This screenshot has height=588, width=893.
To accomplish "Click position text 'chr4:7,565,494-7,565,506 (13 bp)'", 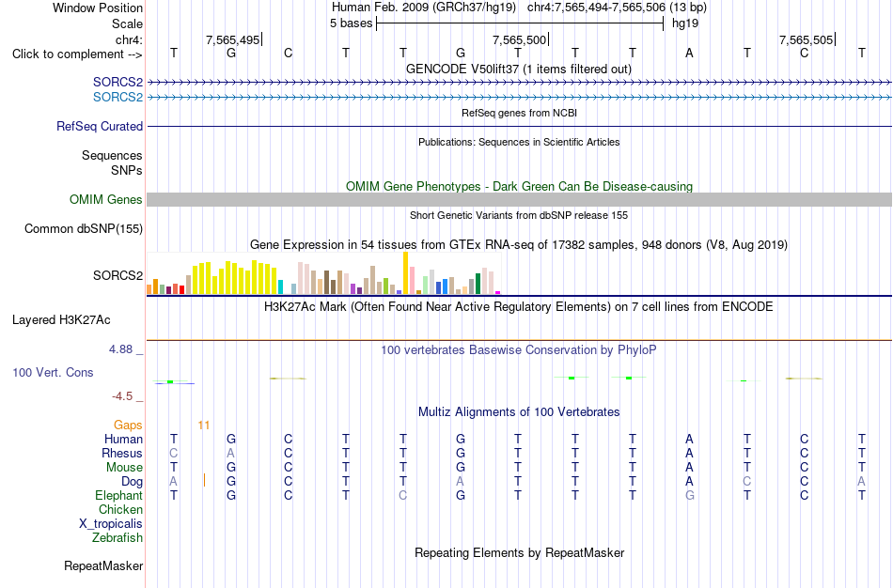I will click(617, 8).
